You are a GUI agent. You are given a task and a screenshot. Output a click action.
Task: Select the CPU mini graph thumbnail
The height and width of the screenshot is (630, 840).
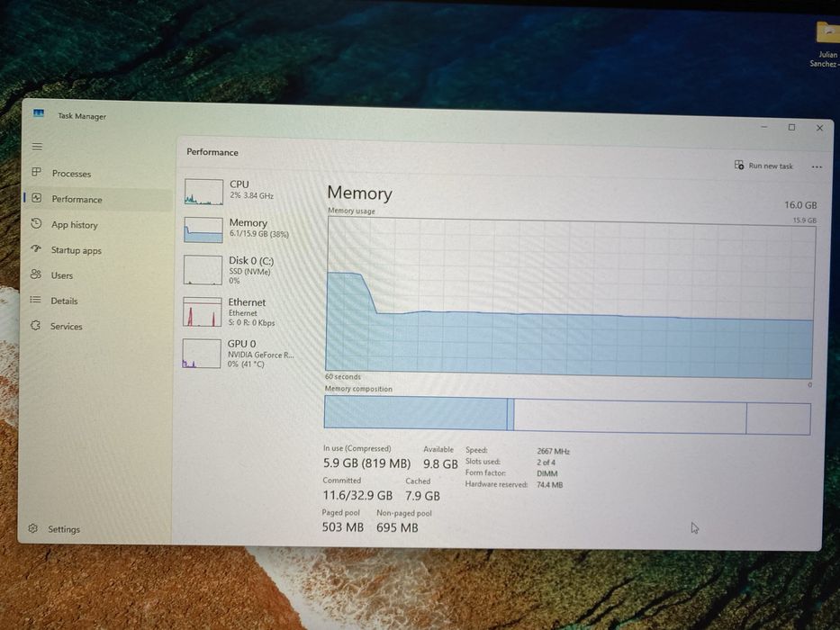pyautogui.click(x=203, y=192)
